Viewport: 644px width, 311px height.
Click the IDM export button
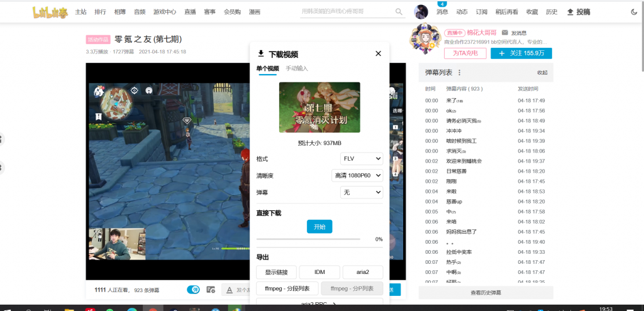click(x=319, y=272)
